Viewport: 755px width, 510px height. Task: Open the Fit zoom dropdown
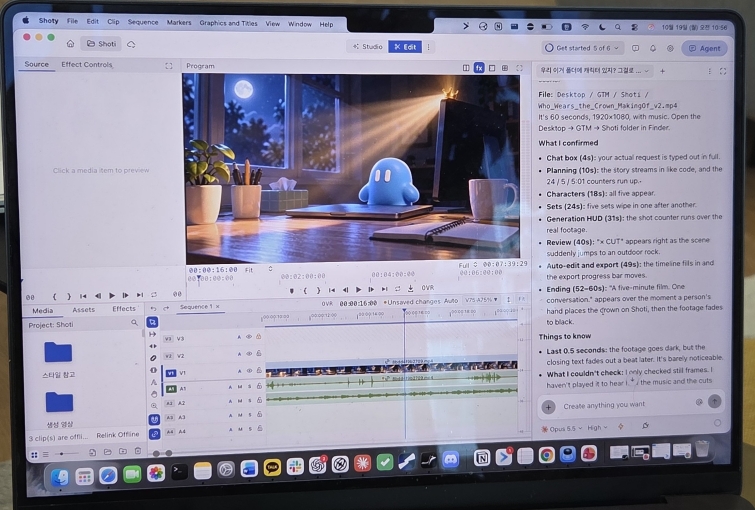pos(258,270)
